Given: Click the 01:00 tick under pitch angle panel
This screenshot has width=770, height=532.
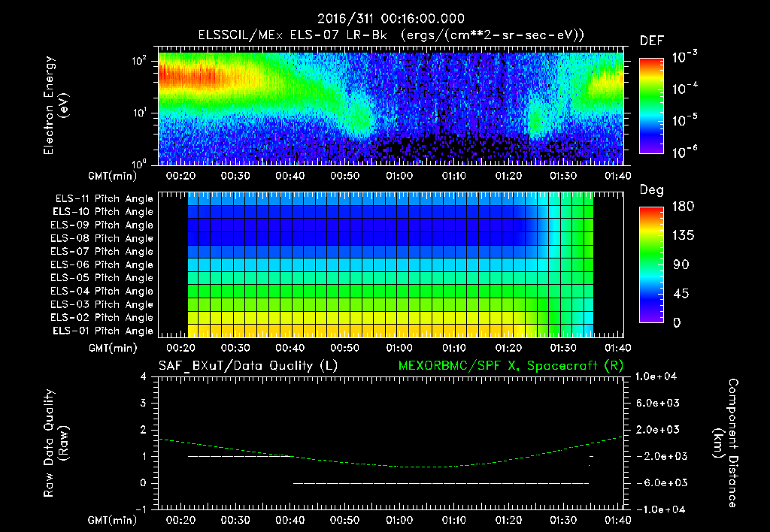Looking at the screenshot, I should 399,348.
